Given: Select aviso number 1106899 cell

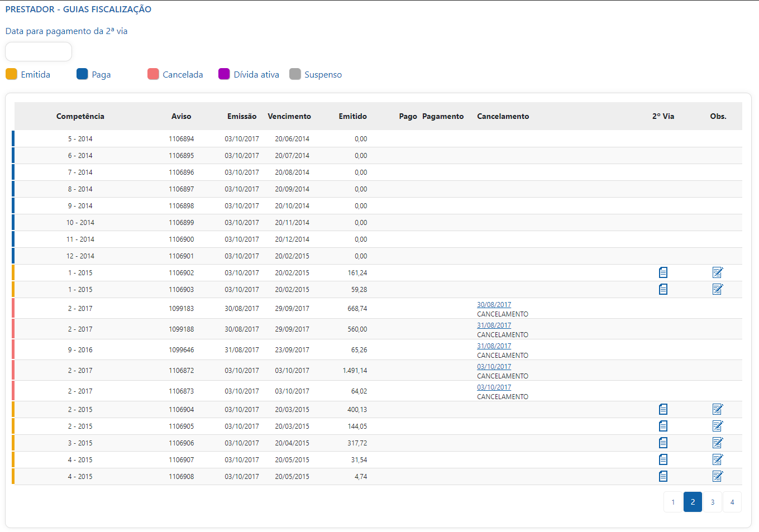Looking at the screenshot, I should click(x=182, y=223).
